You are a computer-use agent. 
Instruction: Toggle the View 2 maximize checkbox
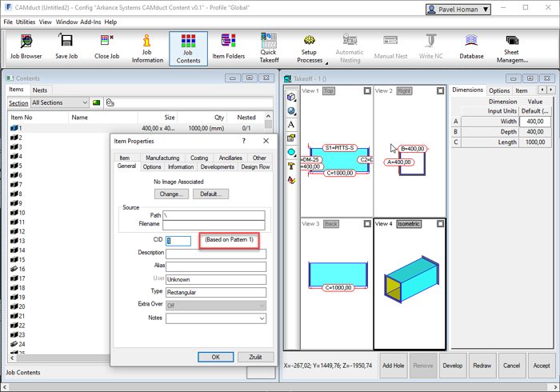(440, 91)
